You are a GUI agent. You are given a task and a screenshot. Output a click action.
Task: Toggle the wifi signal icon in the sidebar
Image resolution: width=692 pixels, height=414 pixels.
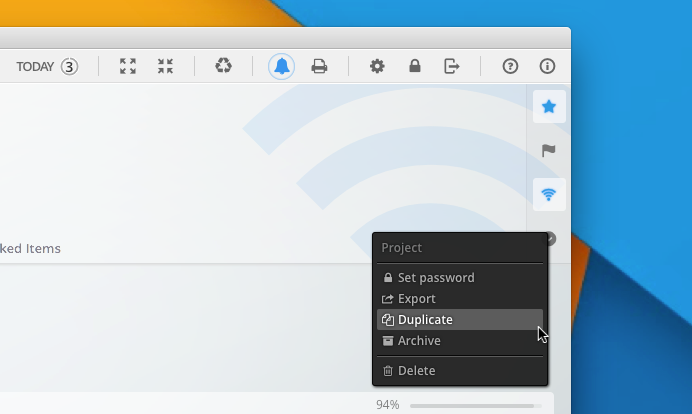point(549,194)
